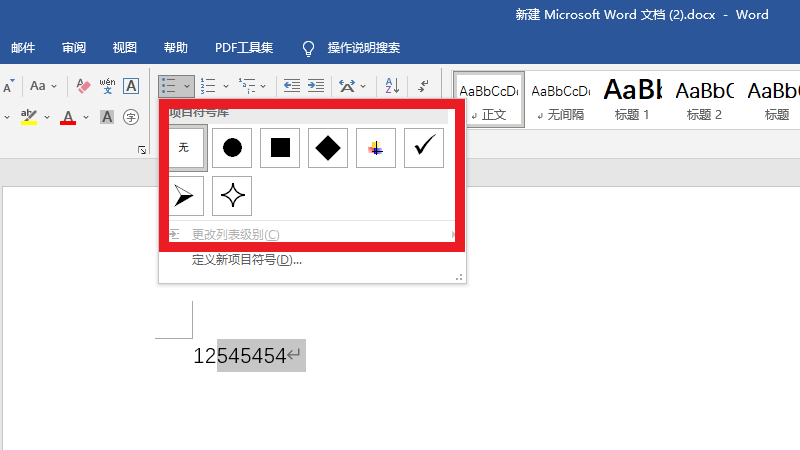Switch to the PDF工具集 tab
This screenshot has width=800, height=450.
coord(244,47)
